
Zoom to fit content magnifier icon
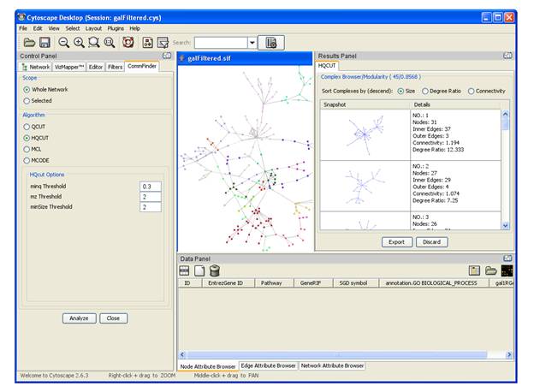coord(110,43)
